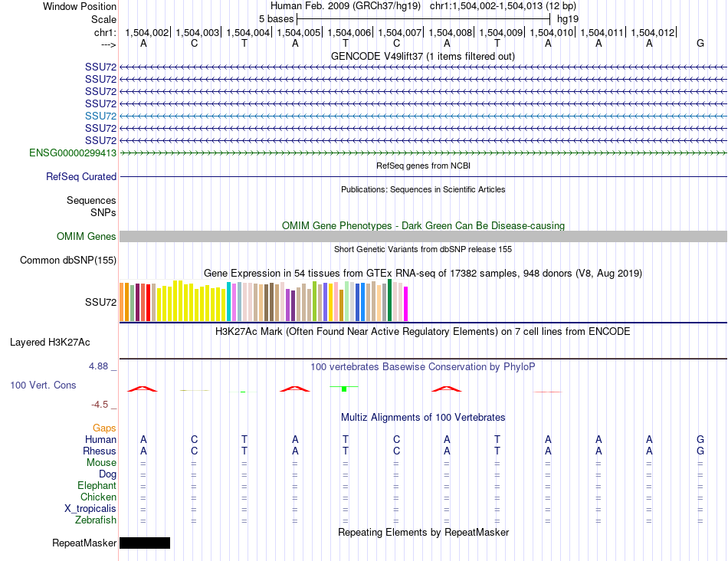Screen dimensions: 728x561
Task: Click the Sequences SNPs track label
Action: click(91, 206)
